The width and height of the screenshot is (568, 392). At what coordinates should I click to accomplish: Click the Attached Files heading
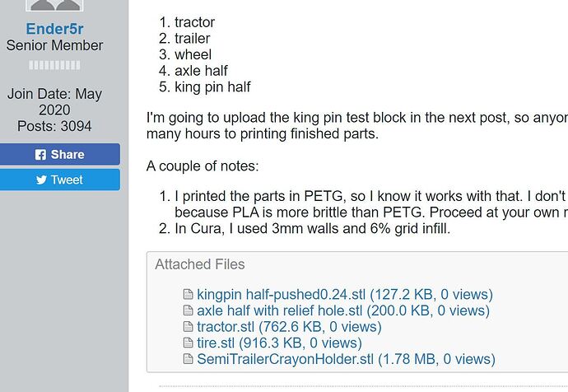coord(200,264)
